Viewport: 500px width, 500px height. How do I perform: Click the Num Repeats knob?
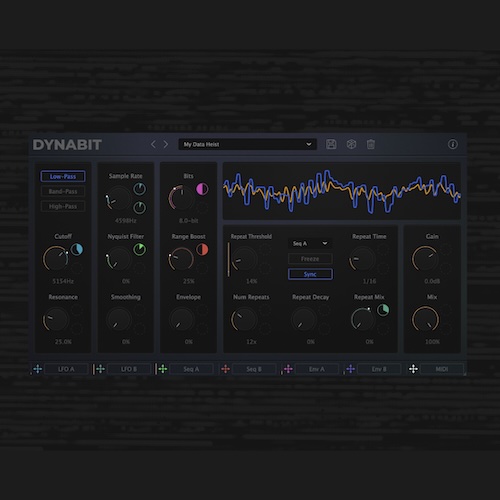coord(244,319)
